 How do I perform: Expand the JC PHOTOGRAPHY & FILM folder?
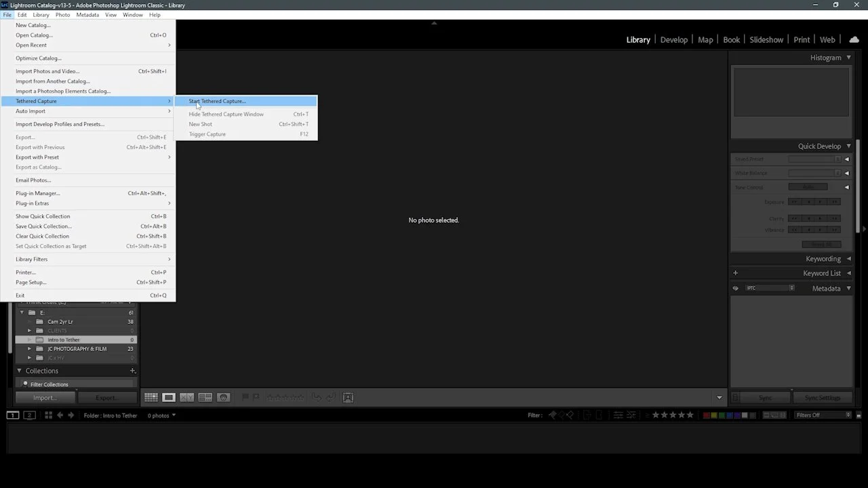(x=29, y=349)
